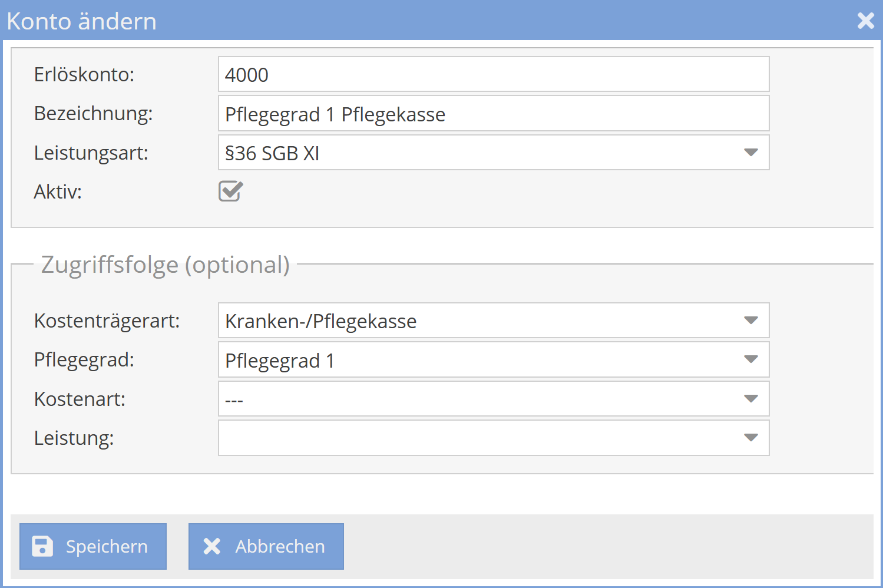Click the Konto ändern title bar text
Screen dimensions: 883x588
pyautogui.click(x=82, y=21)
